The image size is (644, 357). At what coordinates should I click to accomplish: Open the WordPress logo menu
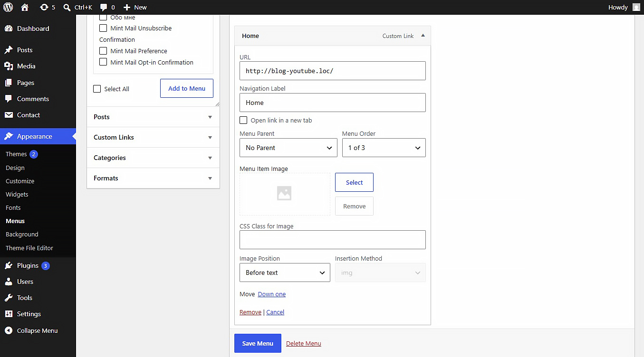click(x=8, y=7)
